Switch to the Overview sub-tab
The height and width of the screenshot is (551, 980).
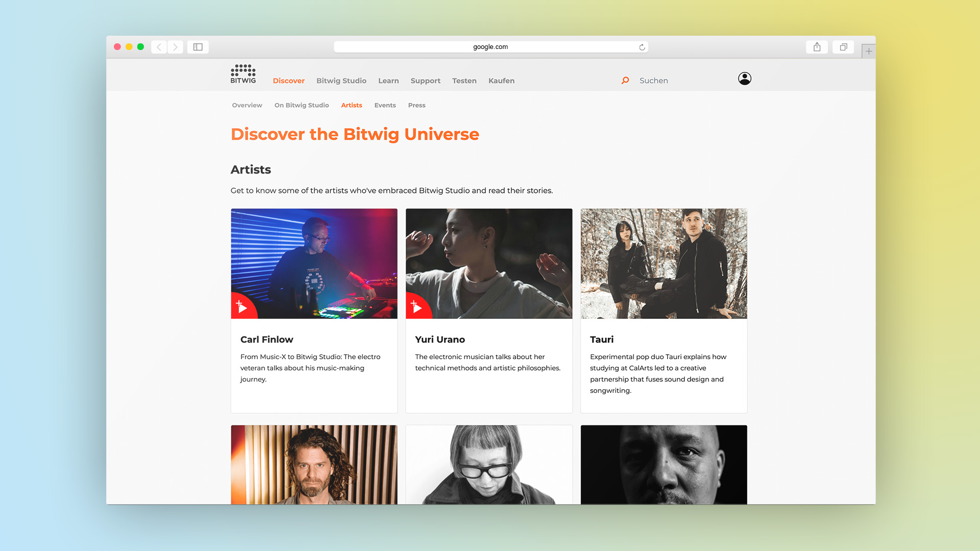(x=247, y=105)
